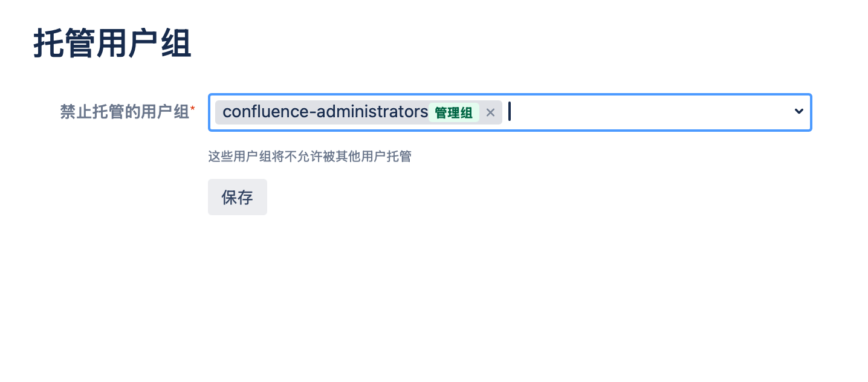Click the description 这些用户组将不允许被其他用户托管
Image resolution: width=868 pixels, height=382 pixels.
309,157
